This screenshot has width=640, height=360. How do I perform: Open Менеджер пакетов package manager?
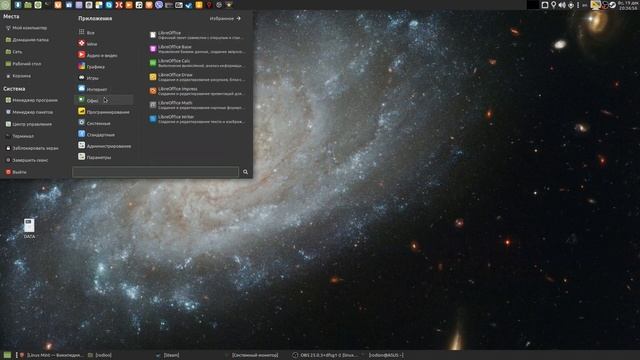[29, 112]
